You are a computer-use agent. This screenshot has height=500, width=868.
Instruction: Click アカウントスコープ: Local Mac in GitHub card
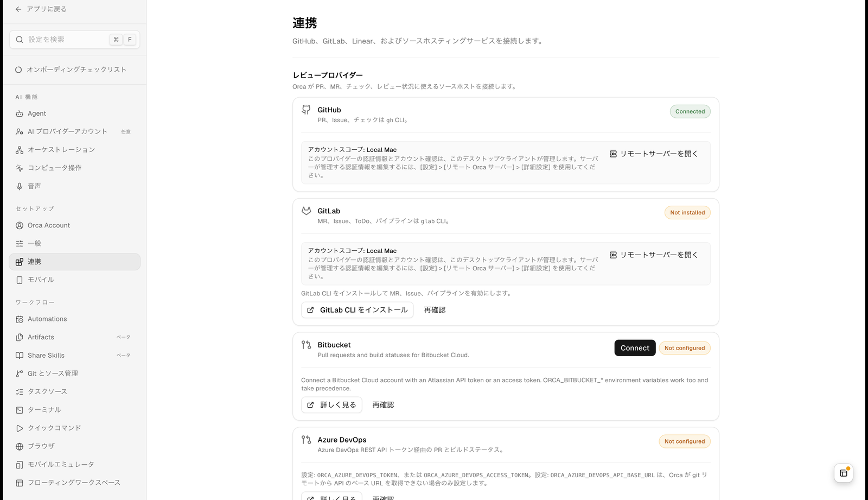click(352, 150)
